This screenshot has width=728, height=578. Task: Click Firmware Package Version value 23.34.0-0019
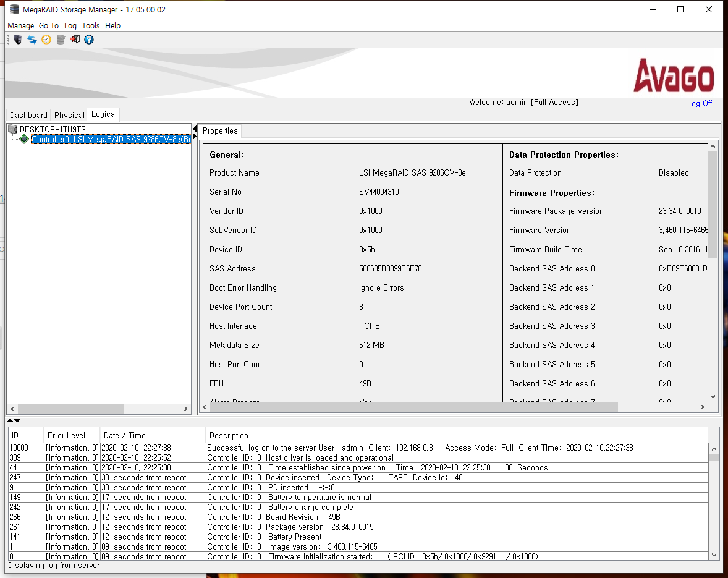pos(680,211)
